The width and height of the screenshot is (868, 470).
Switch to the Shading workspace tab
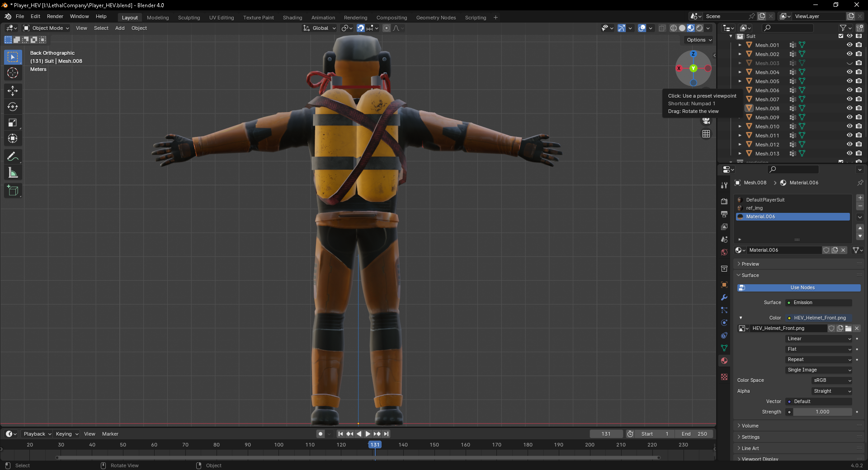pyautogui.click(x=292, y=18)
